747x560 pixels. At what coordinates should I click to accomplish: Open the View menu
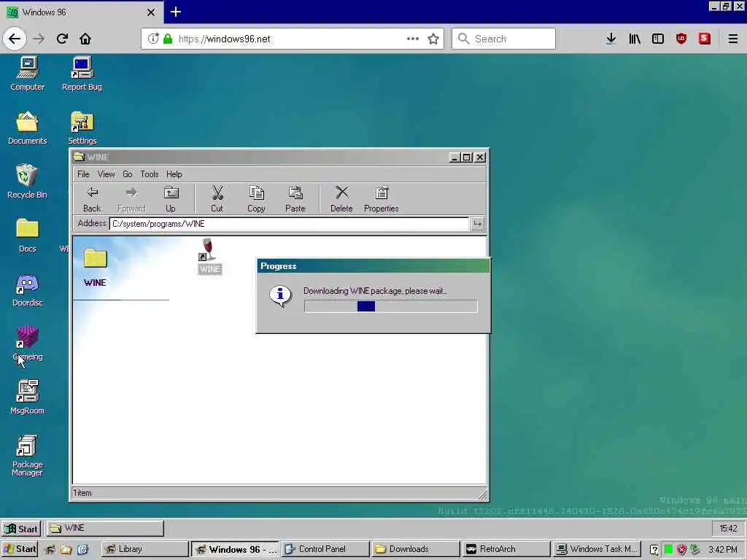coord(107,174)
